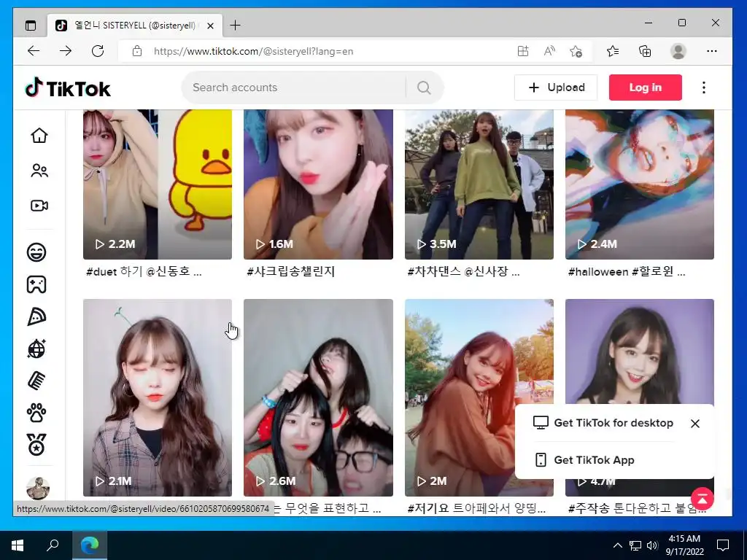Select the sports medal category icon
Viewport: 747px width, 560px height.
[36, 445]
